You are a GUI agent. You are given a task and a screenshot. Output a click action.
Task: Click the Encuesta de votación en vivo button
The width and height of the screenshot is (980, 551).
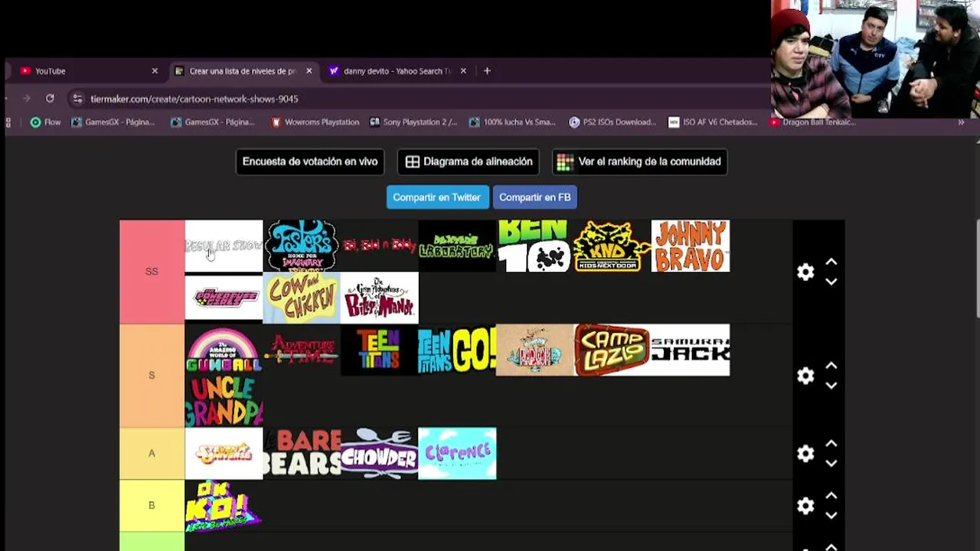click(x=310, y=161)
